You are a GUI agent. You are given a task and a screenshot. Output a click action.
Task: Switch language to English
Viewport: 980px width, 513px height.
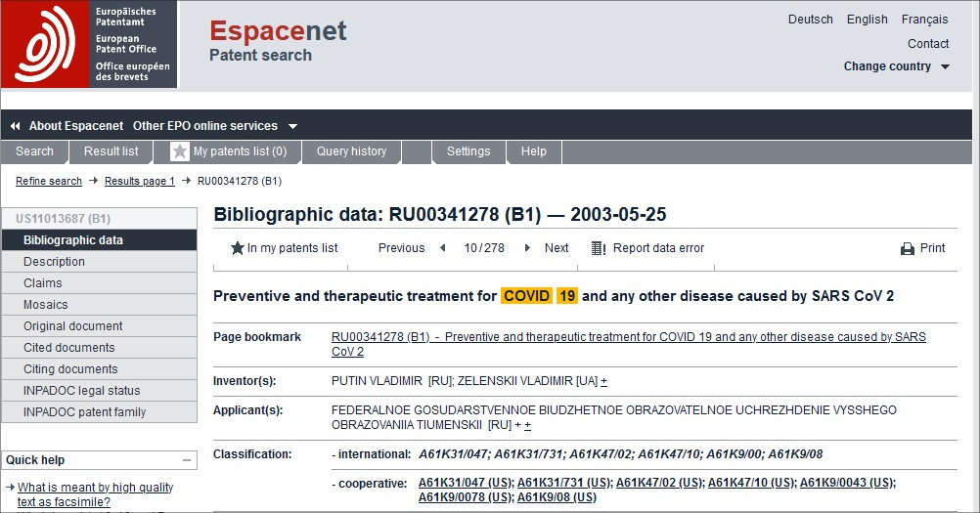point(867,20)
